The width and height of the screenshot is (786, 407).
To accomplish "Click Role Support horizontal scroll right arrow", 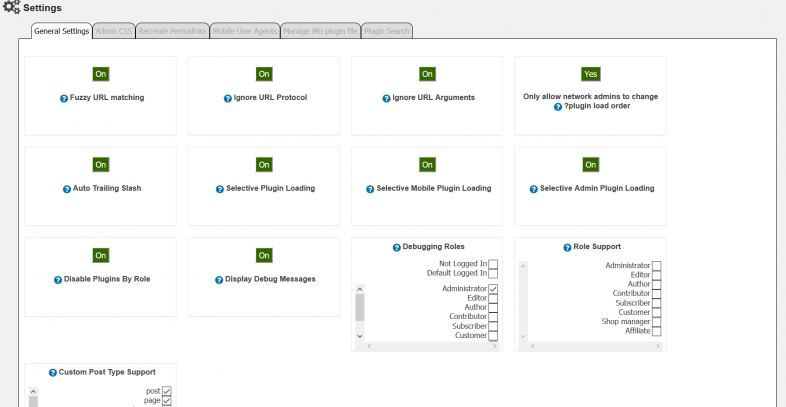I will click(x=658, y=346).
